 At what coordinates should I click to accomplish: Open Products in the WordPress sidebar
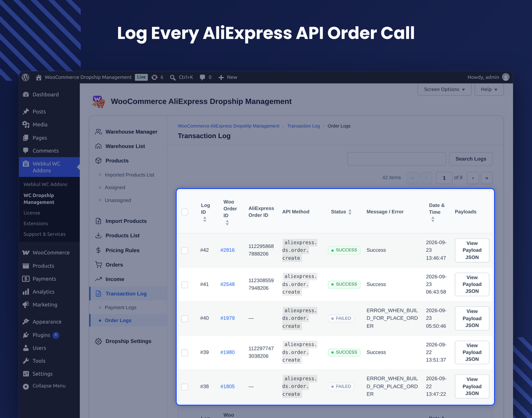coord(43,266)
